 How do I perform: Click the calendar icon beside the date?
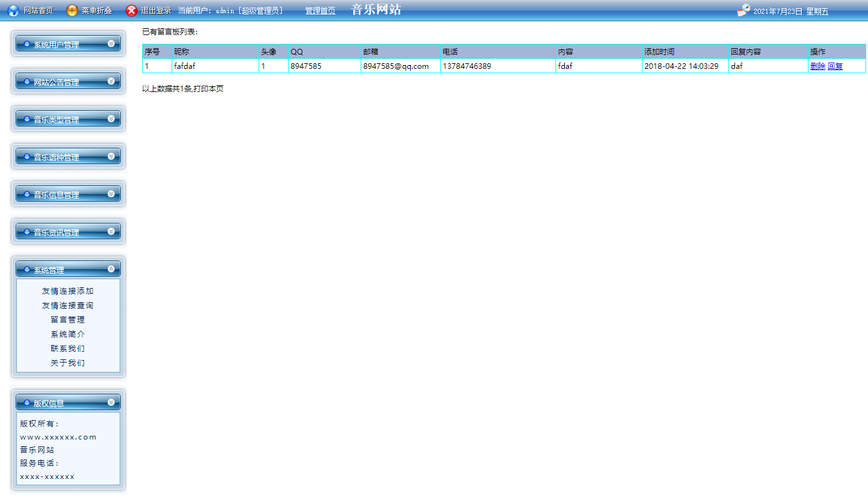[x=743, y=10]
